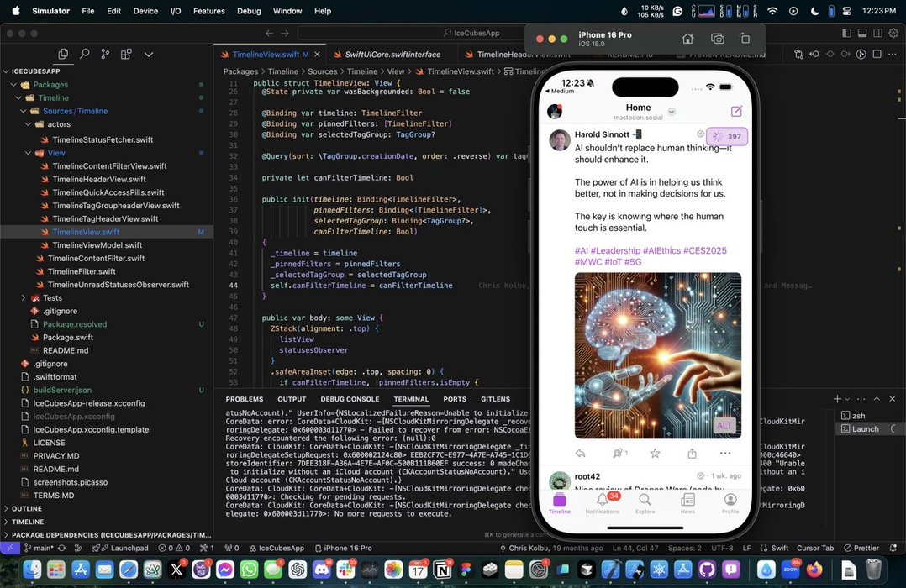906x588 pixels.
Task: Switch to the SwiftUICore.swiftinterface editor tab
Action: pos(393,55)
